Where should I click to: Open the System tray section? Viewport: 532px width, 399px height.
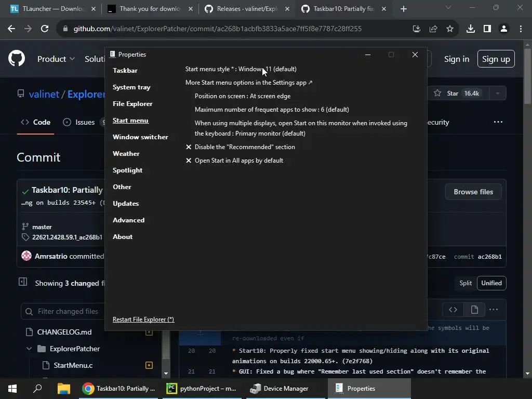(x=131, y=87)
